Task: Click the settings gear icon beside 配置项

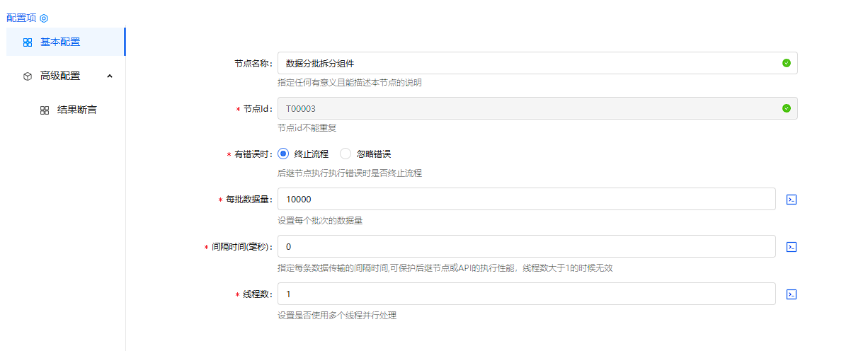Action: tap(44, 18)
